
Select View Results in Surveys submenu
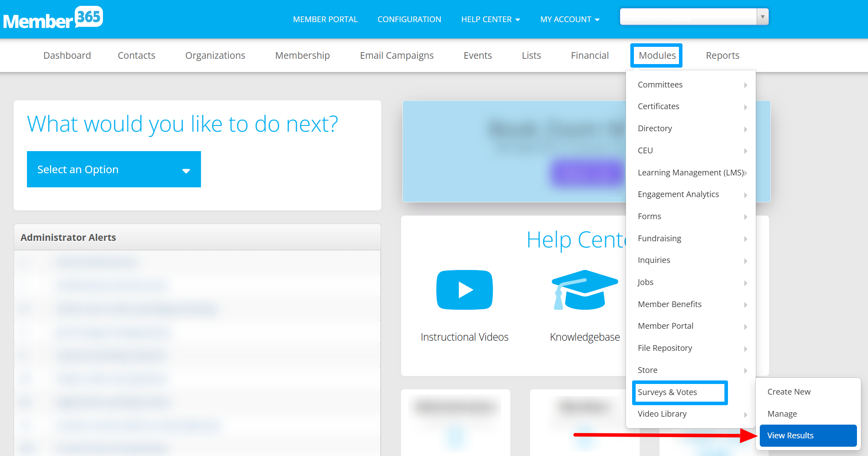click(x=808, y=436)
